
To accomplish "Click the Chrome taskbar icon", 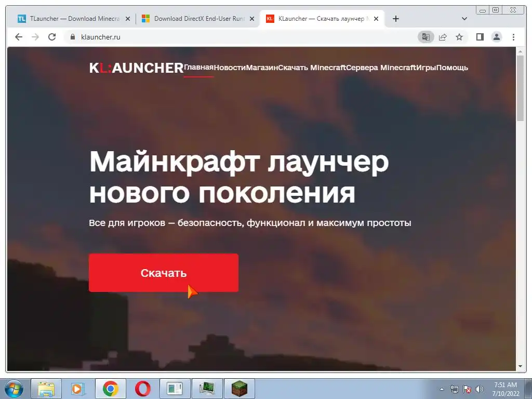I will click(x=110, y=389).
